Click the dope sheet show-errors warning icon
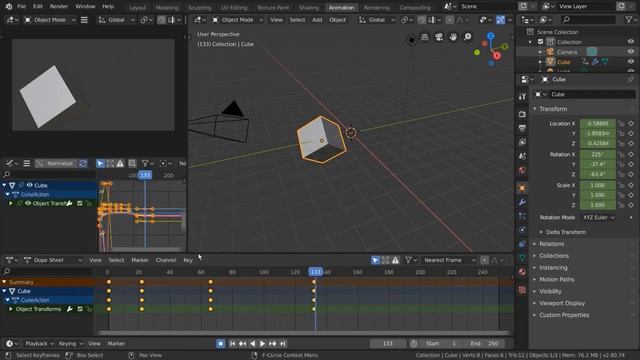Image resolution: width=640 pixels, height=360 pixels. coord(396,260)
